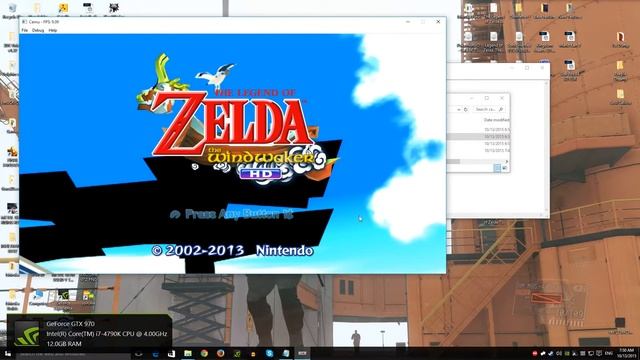The height and width of the screenshot is (360, 640).
Task: Sort by the 'Date modified' column header
Action: pos(496,120)
